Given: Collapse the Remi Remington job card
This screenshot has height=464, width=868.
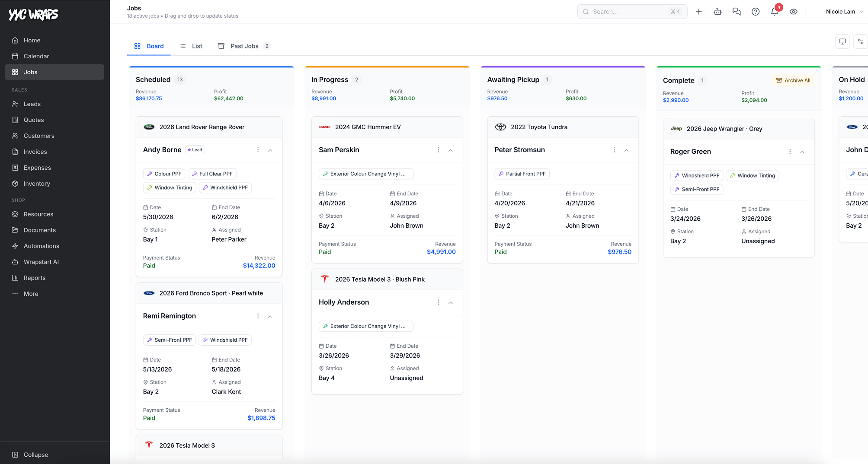Looking at the screenshot, I should click(270, 317).
